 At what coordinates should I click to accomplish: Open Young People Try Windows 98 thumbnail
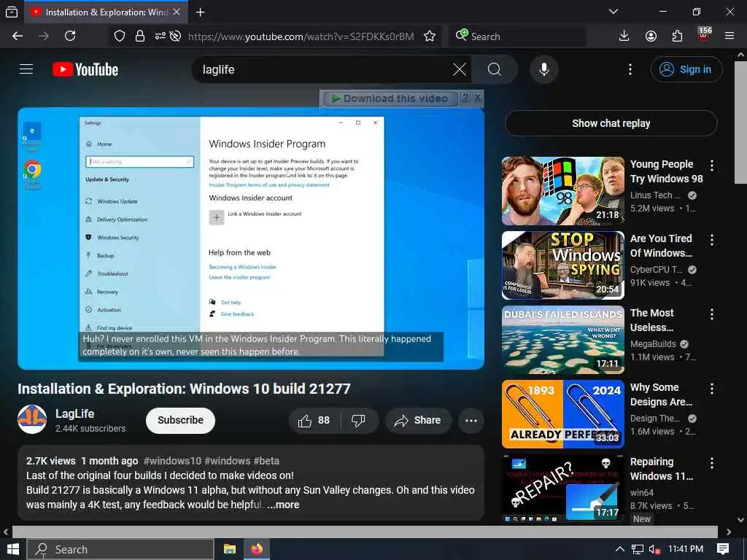click(562, 191)
